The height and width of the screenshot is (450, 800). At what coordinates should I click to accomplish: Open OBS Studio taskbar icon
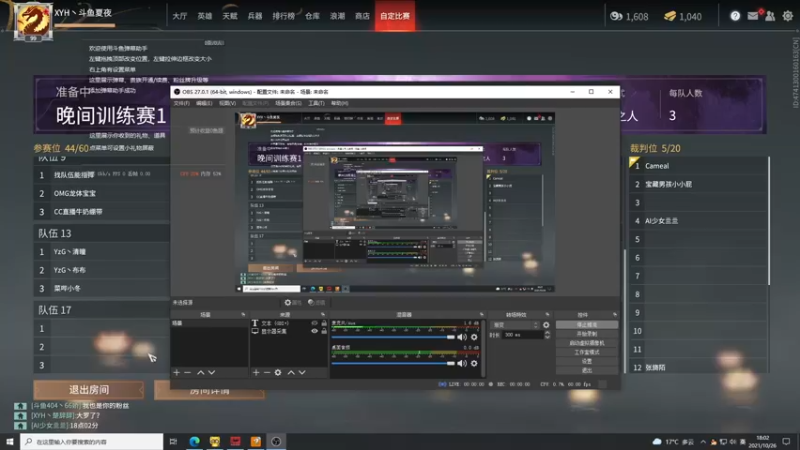(276, 441)
